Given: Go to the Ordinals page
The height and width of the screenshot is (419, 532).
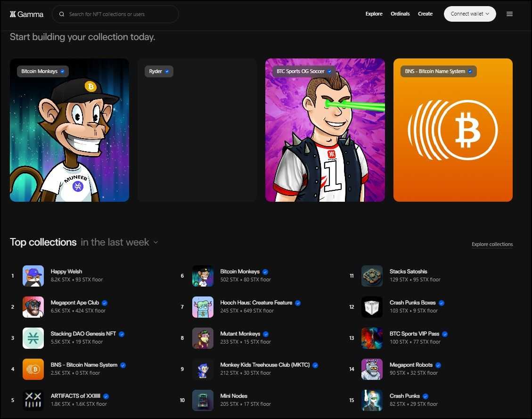Looking at the screenshot, I should click(400, 14).
